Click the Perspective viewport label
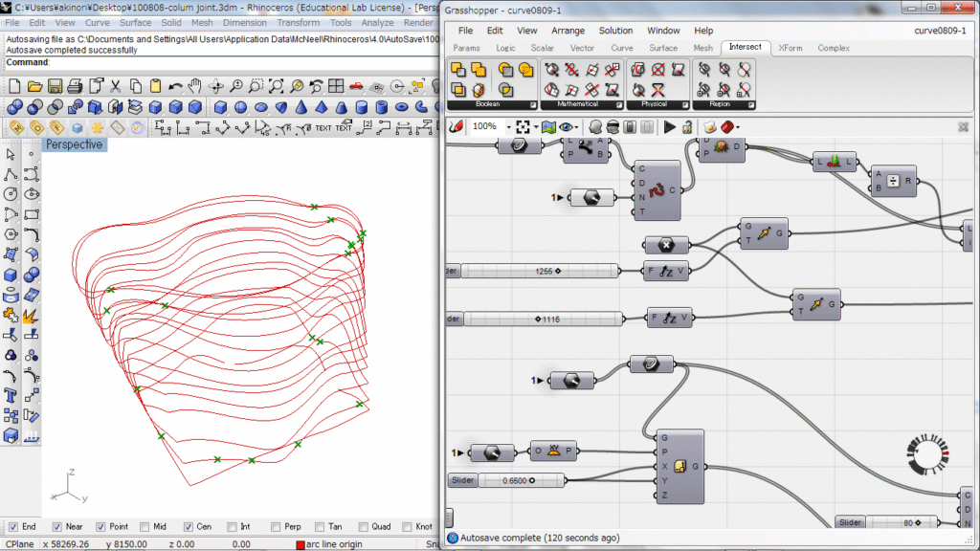980x551 pixels. point(74,144)
